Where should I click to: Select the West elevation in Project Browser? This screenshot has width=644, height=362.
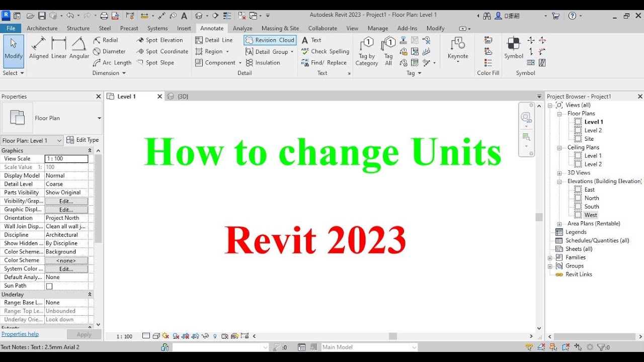click(591, 215)
